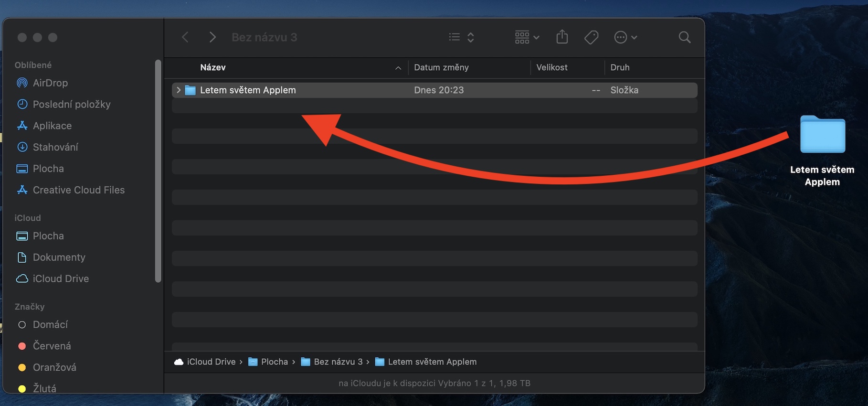This screenshot has height=406, width=868.
Task: Go back with the left chevron
Action: pos(185,37)
